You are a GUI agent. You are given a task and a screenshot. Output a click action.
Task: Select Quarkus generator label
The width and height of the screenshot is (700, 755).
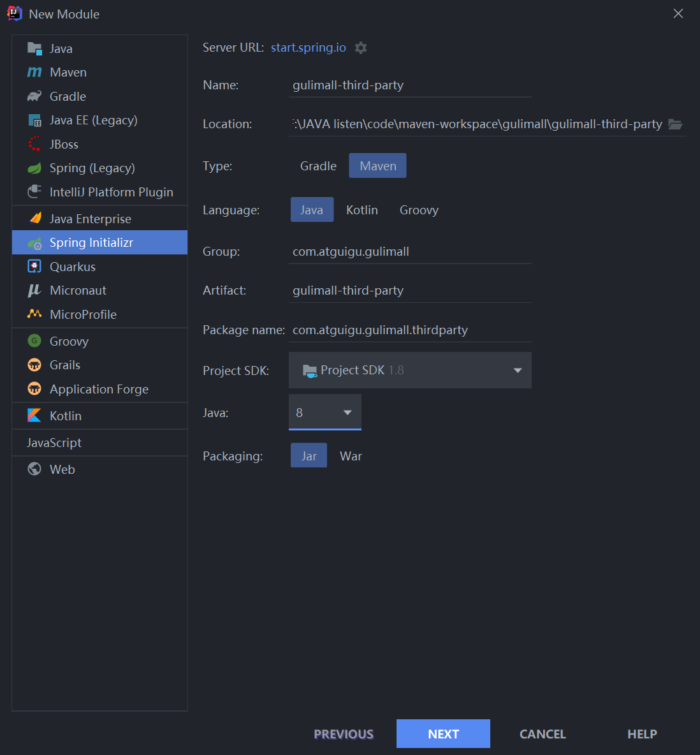pyautogui.click(x=73, y=267)
